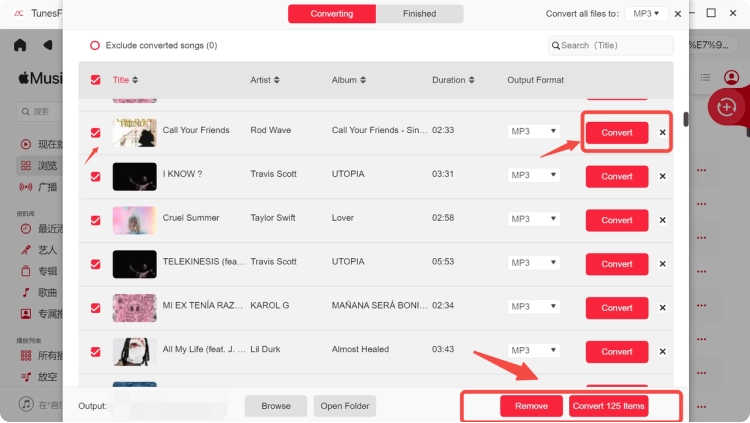Click the song list vertical scrollbar
This screenshot has height=423, width=750.
685,119
